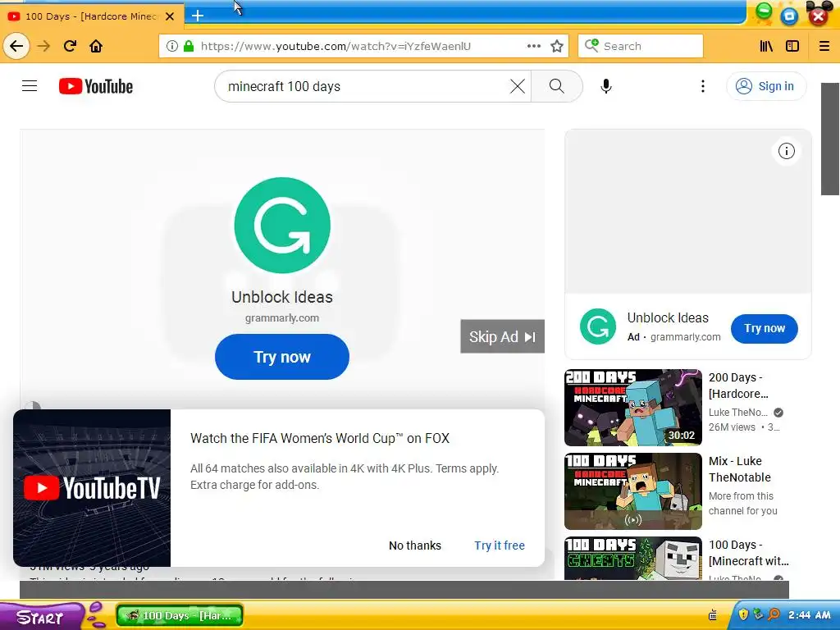The height and width of the screenshot is (630, 840).
Task: Select the 100 Days Hardcore Minecraft tab
Action: point(91,16)
